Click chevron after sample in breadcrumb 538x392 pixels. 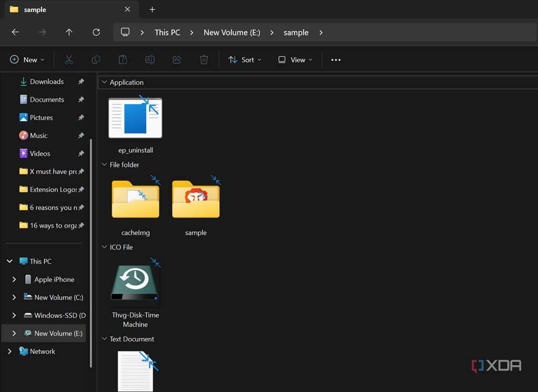click(321, 33)
